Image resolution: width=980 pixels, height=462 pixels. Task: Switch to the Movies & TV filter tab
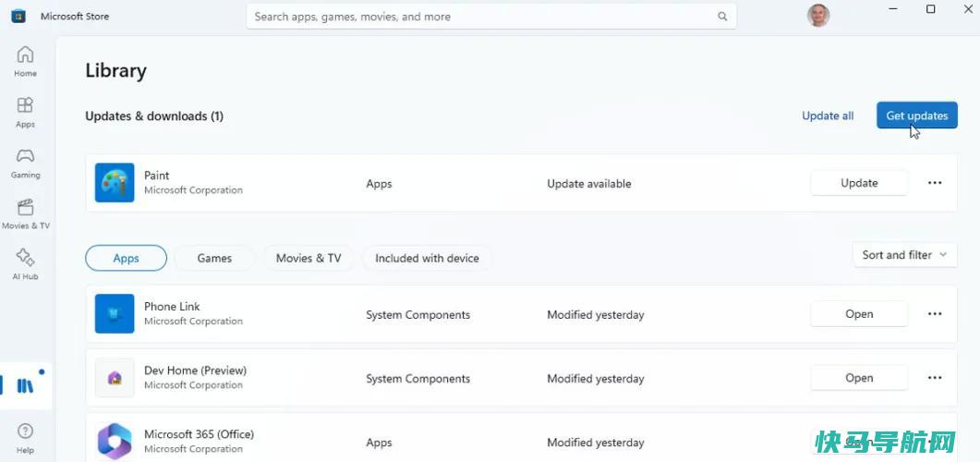click(309, 258)
